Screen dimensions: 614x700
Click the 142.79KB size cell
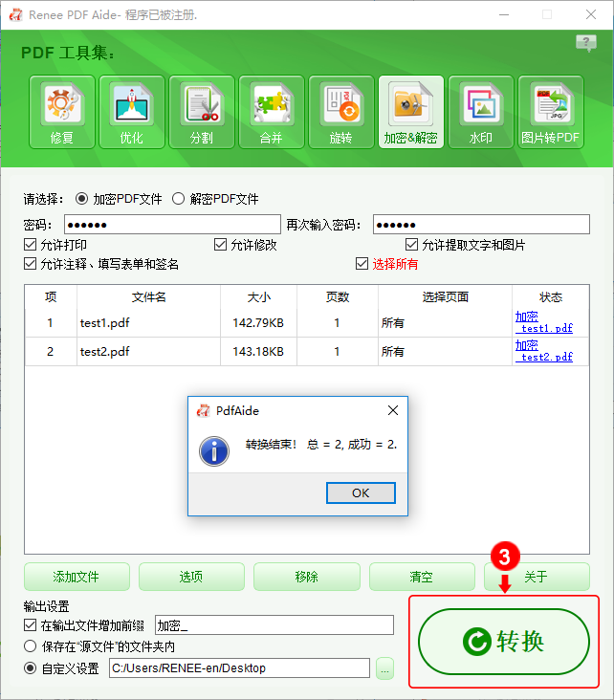pyautogui.click(x=258, y=323)
